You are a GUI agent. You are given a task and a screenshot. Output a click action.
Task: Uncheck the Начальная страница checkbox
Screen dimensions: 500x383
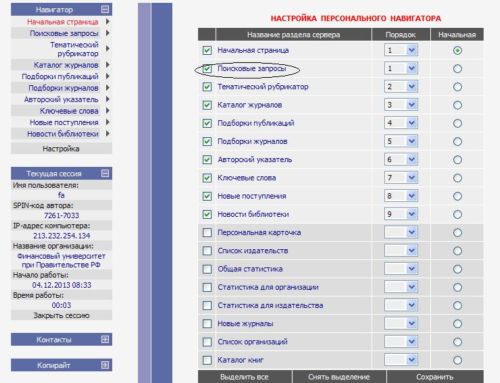(207, 50)
